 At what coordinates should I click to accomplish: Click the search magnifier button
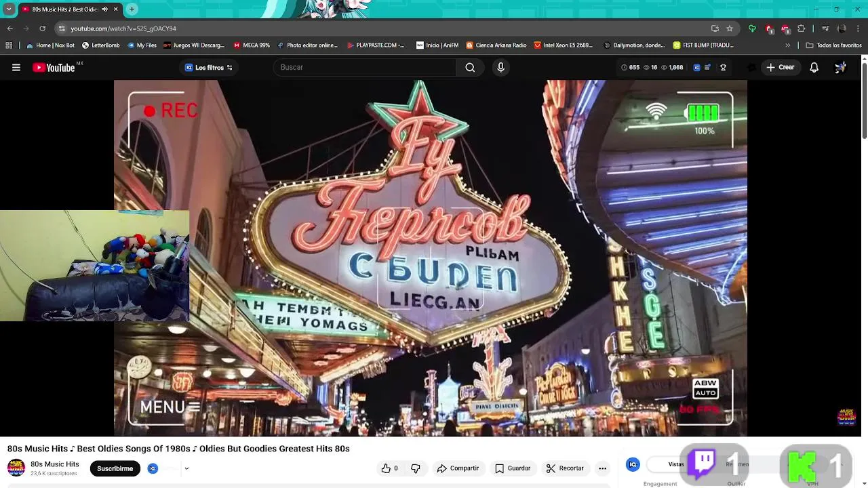(x=470, y=67)
